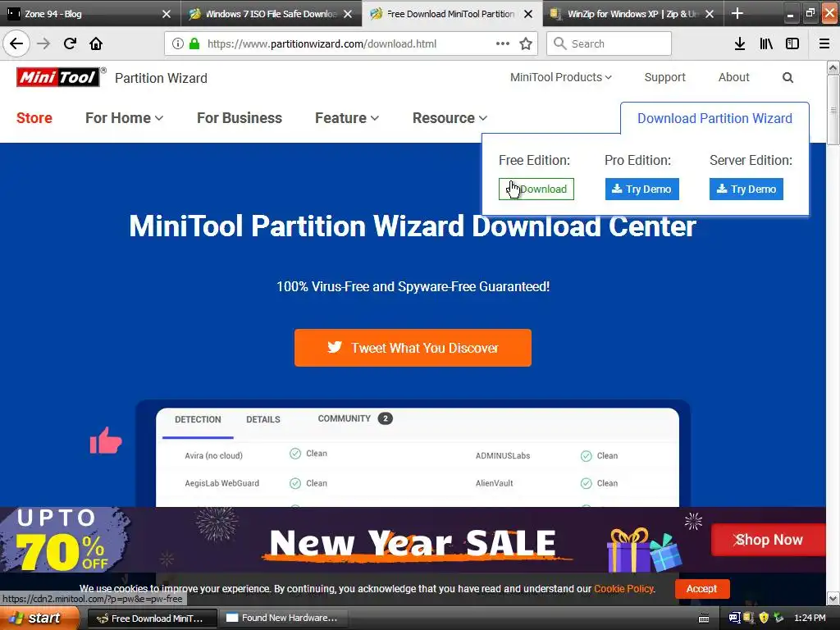The width and height of the screenshot is (840, 630).
Task: Close the Zone 94 - Blog tab
Action: (x=166, y=14)
